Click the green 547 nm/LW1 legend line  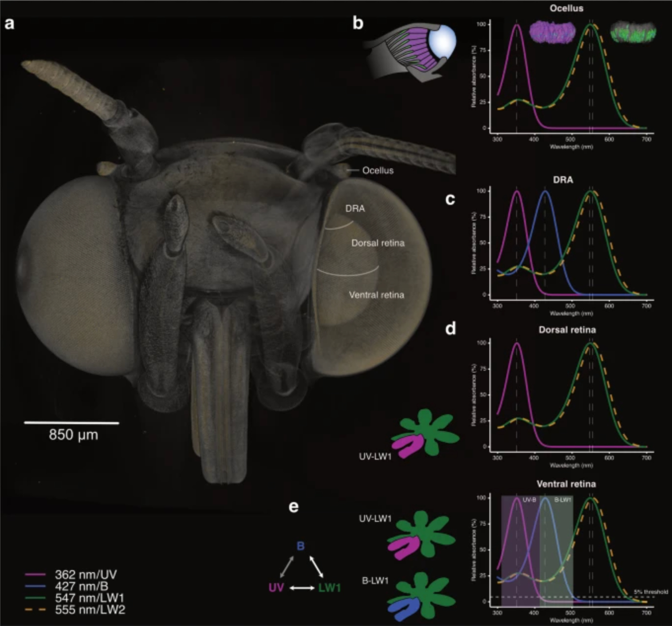coord(36,598)
